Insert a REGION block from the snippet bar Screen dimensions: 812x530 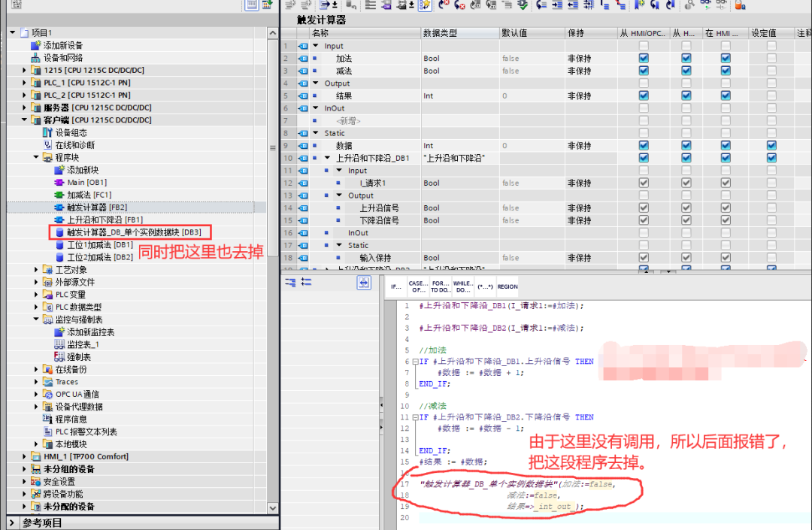(x=507, y=286)
